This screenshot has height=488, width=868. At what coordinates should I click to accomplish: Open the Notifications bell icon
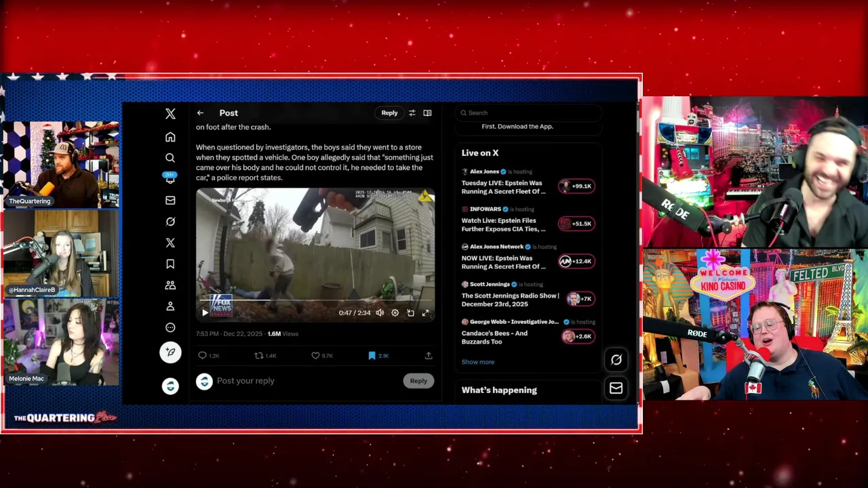(x=170, y=178)
